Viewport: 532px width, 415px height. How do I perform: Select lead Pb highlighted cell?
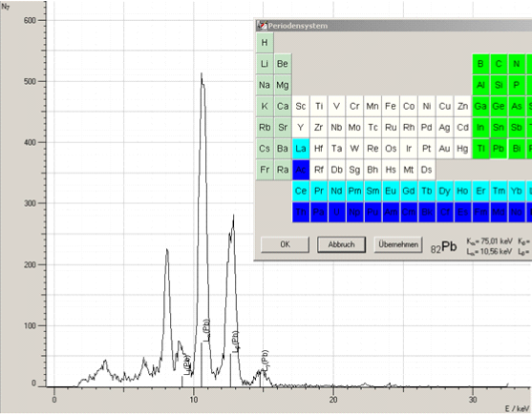(x=499, y=149)
